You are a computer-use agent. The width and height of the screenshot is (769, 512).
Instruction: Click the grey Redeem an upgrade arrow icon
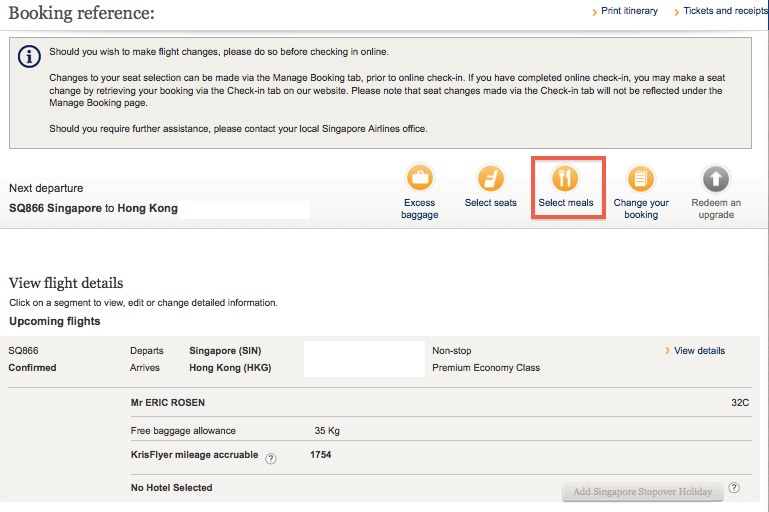[x=716, y=179]
